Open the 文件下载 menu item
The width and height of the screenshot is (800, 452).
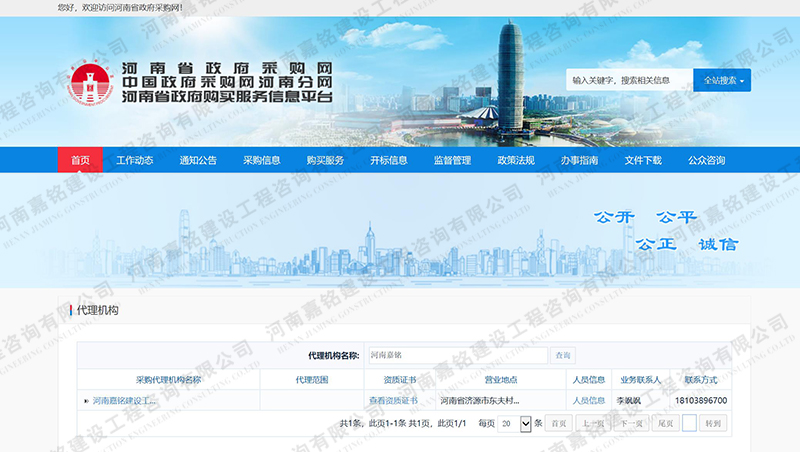(x=643, y=160)
